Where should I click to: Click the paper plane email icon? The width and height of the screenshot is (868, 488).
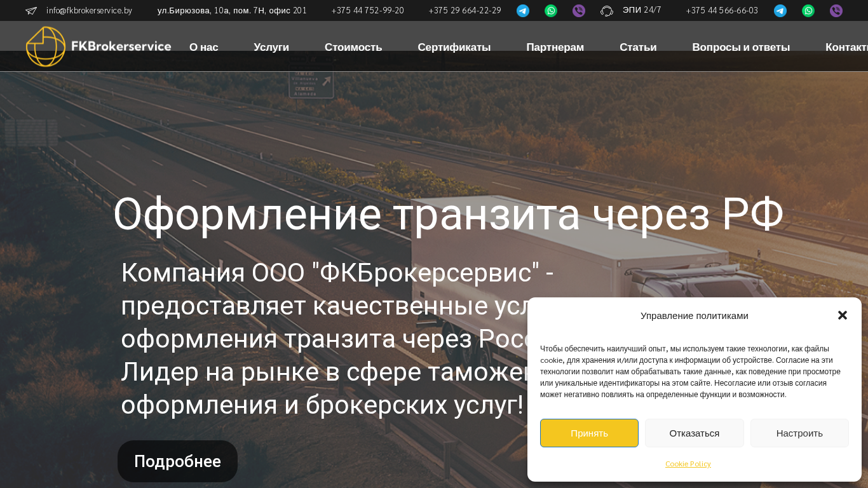31,11
